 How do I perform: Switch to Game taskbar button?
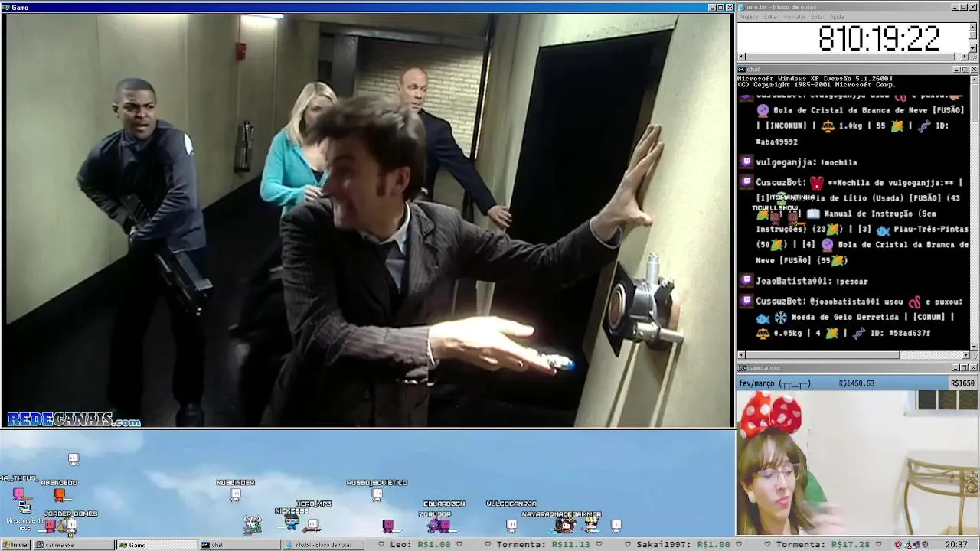click(x=157, y=545)
